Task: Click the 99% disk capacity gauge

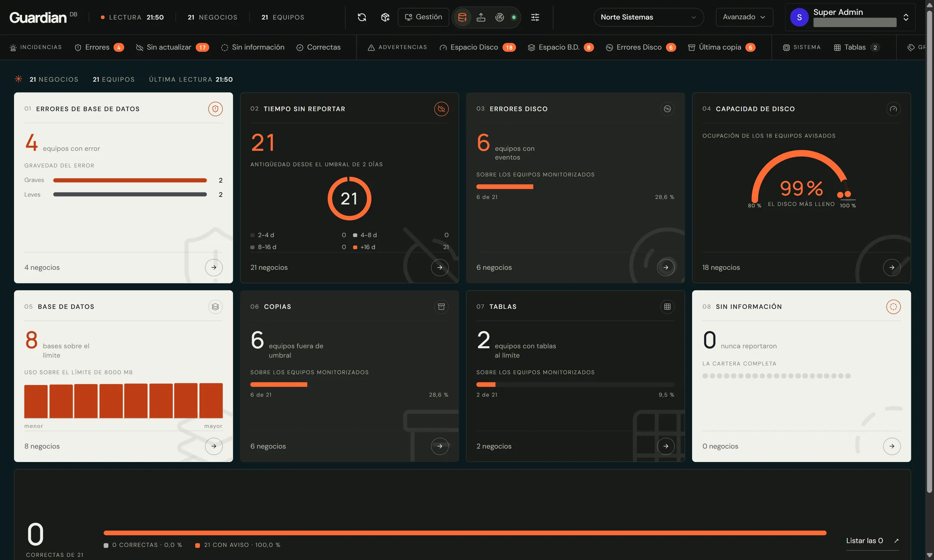Action: (x=801, y=179)
